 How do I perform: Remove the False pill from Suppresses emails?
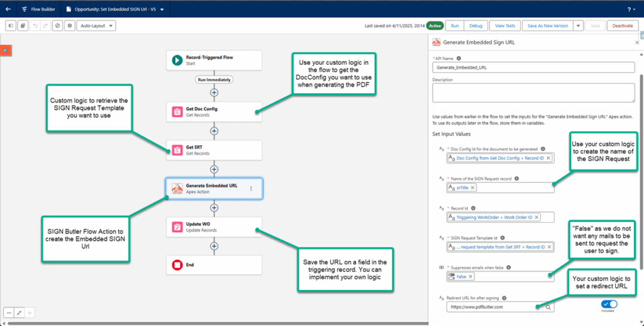tap(470, 276)
